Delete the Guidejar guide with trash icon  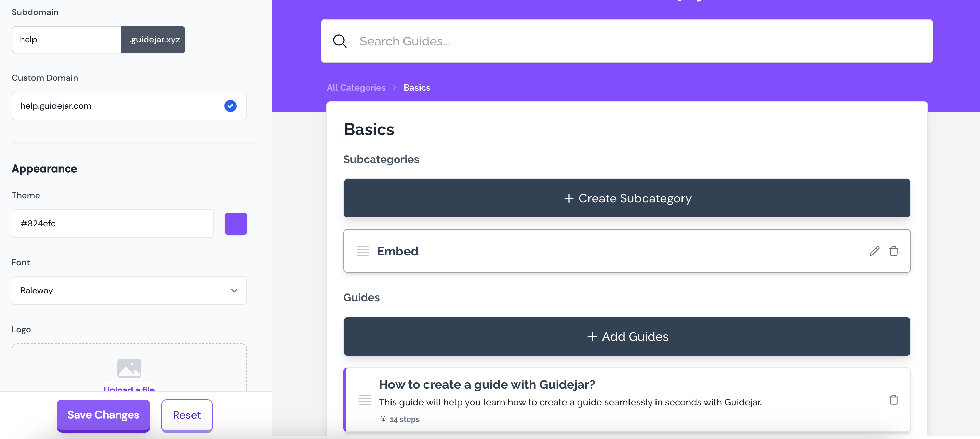pos(893,400)
